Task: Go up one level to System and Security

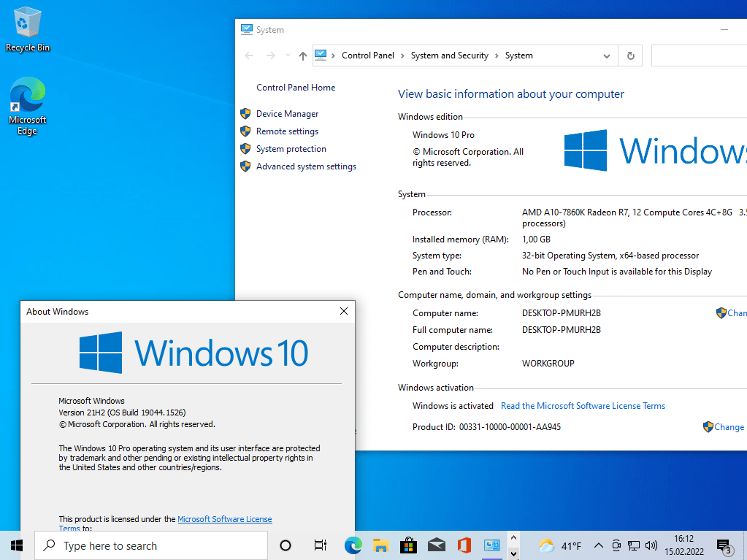Action: (x=303, y=55)
